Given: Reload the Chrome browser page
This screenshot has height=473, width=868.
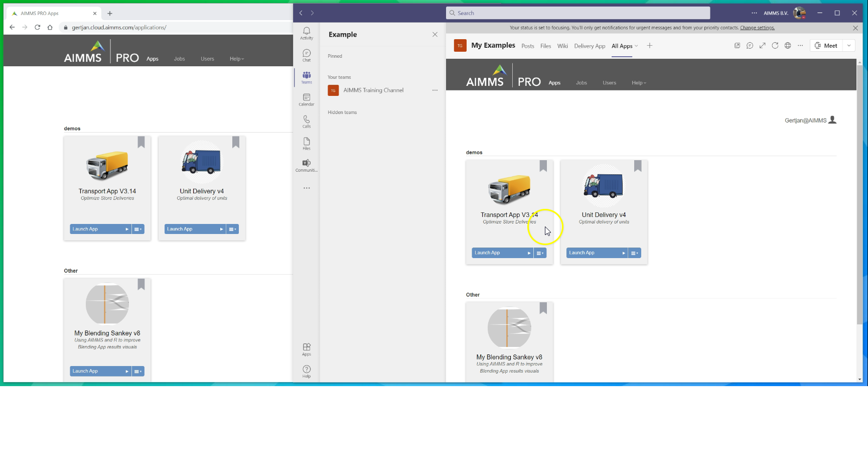Looking at the screenshot, I should tap(37, 27).
